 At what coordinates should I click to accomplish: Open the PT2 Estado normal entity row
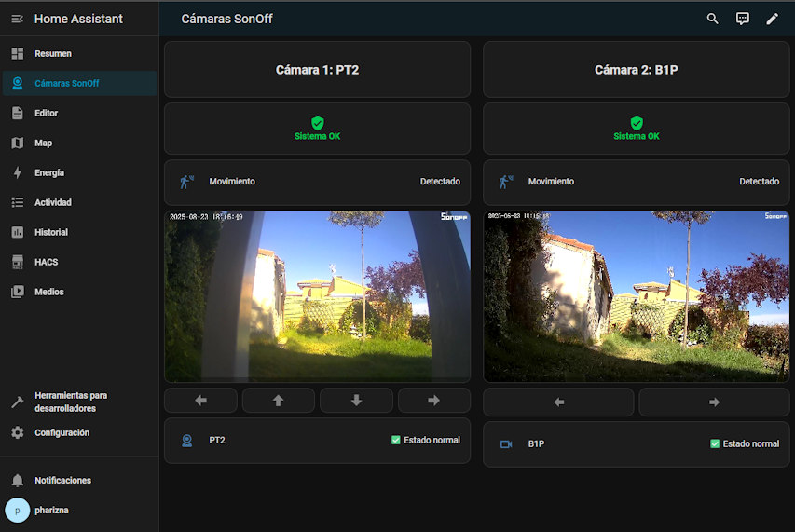click(318, 441)
